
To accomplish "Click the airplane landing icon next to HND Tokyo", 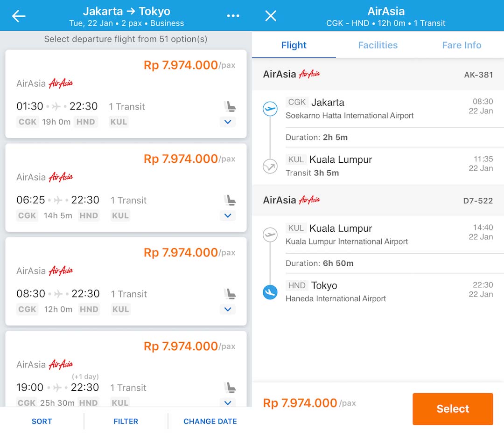I will tap(270, 293).
